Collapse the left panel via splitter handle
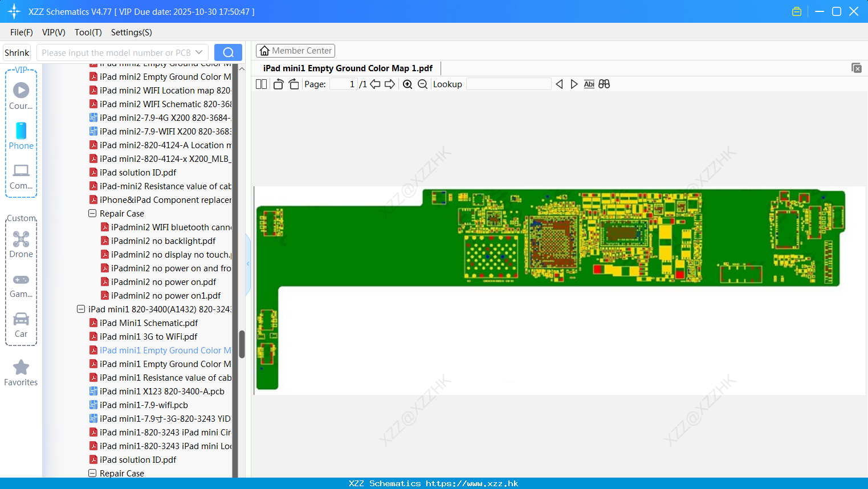The image size is (868, 489). (x=248, y=264)
